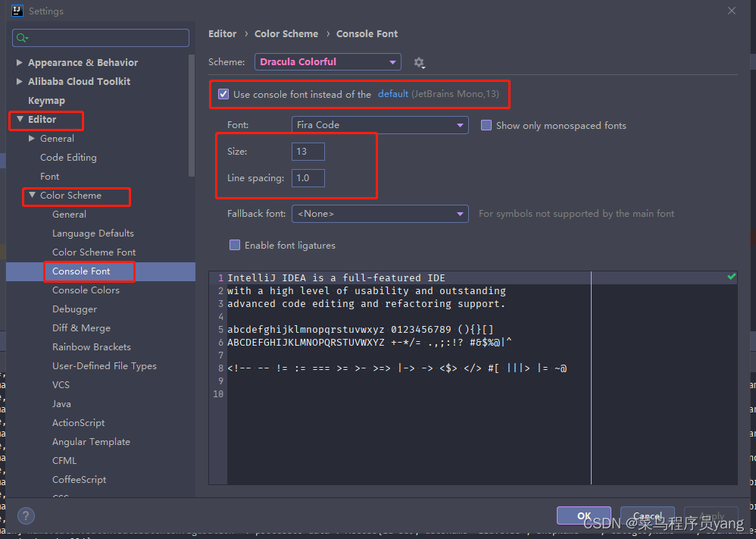Collapse the Editor section arrow
756x539 pixels.
20,119
